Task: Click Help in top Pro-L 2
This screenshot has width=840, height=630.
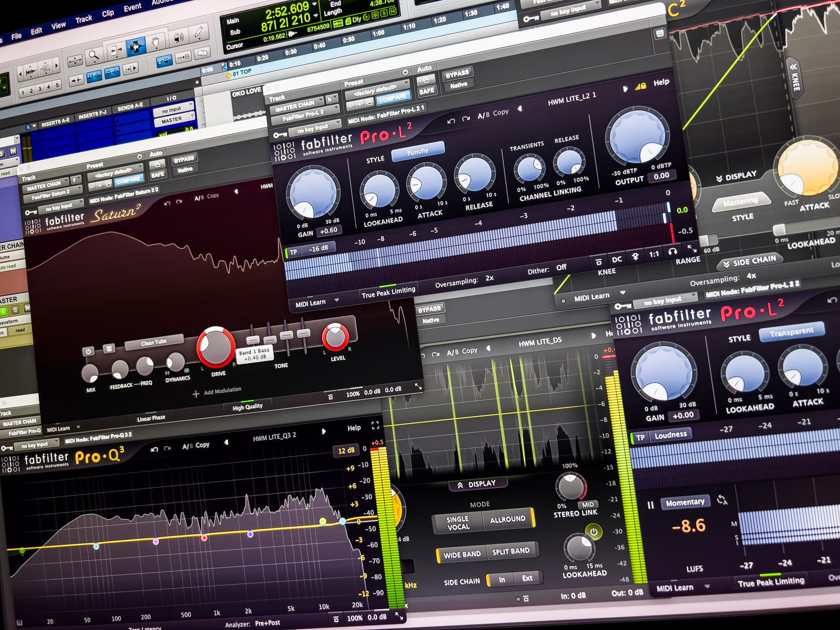Action: tap(661, 83)
